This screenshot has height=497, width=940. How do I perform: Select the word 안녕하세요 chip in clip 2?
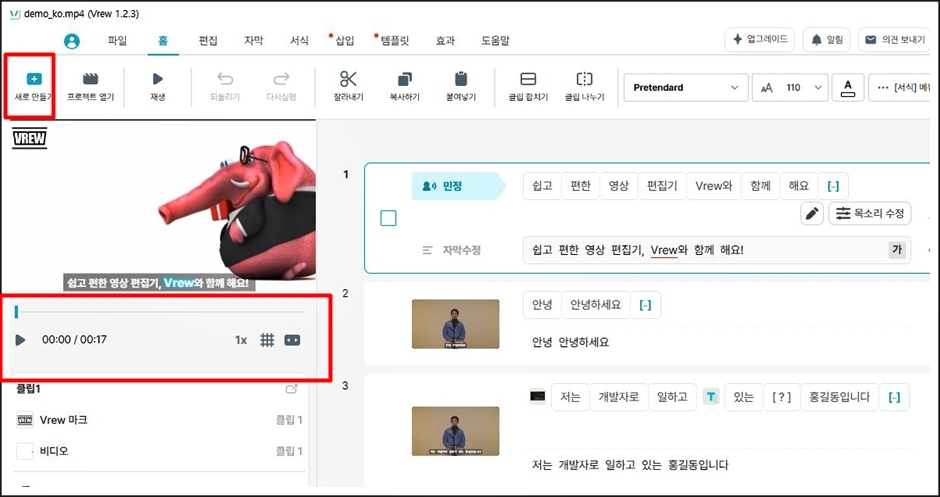595,305
